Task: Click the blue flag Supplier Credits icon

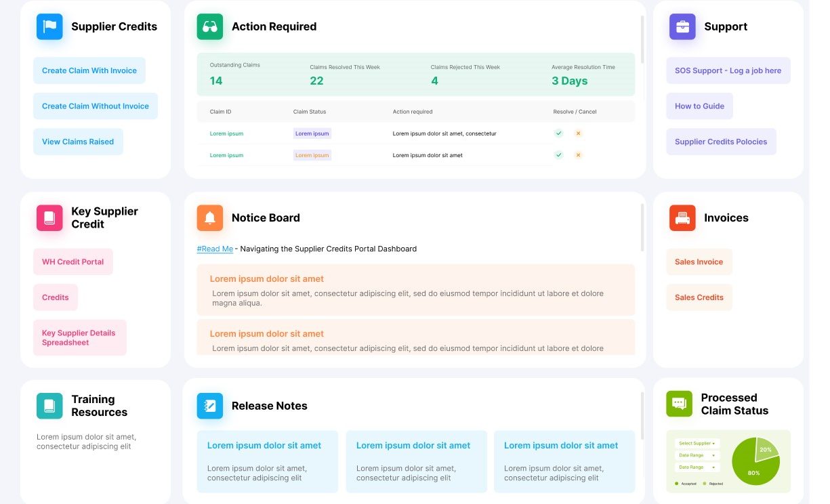Action: click(x=49, y=26)
